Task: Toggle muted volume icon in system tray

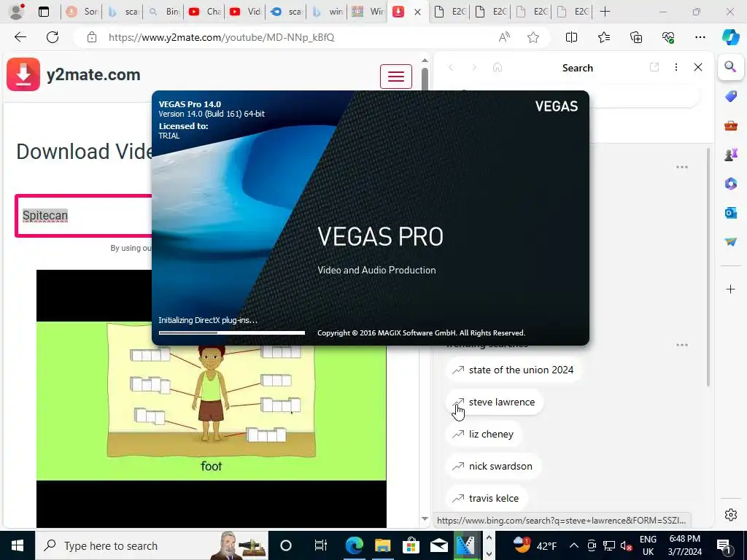Action: [626, 545]
